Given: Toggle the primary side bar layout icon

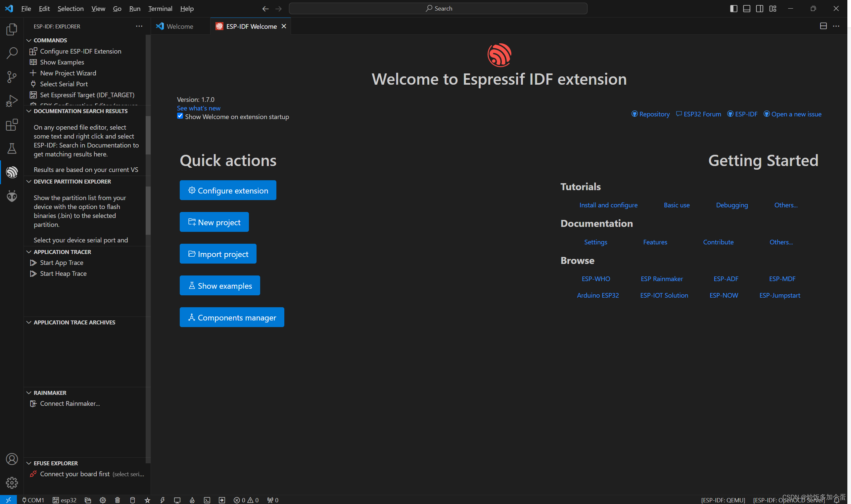Looking at the screenshot, I should (733, 9).
